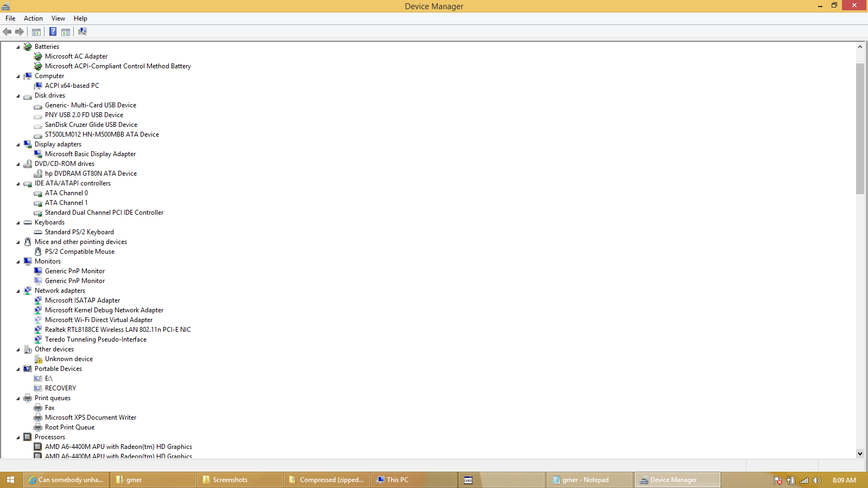Click the Network adapters category icon
868x488 pixels.
point(28,291)
